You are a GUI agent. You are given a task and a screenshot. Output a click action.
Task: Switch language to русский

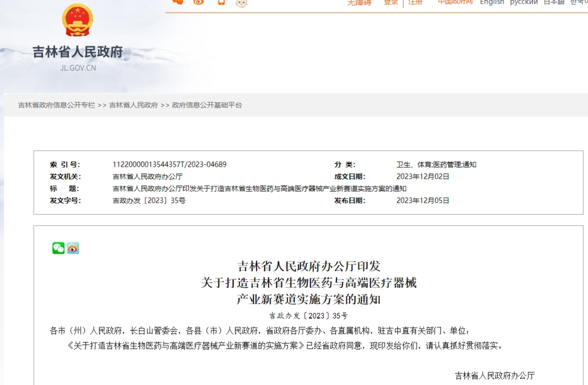(x=524, y=3)
